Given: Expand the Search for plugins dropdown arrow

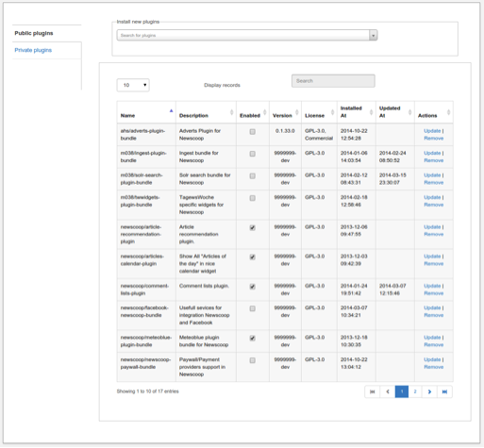Looking at the screenshot, I should [x=373, y=35].
